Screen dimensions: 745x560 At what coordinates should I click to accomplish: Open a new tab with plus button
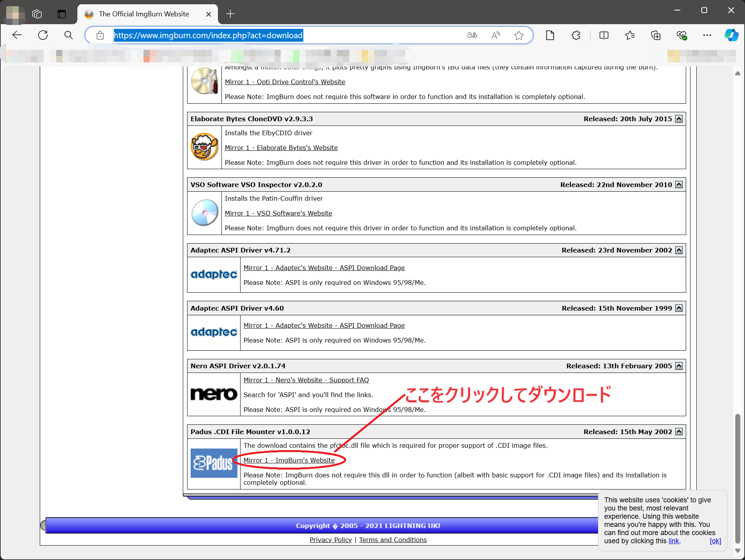(230, 14)
